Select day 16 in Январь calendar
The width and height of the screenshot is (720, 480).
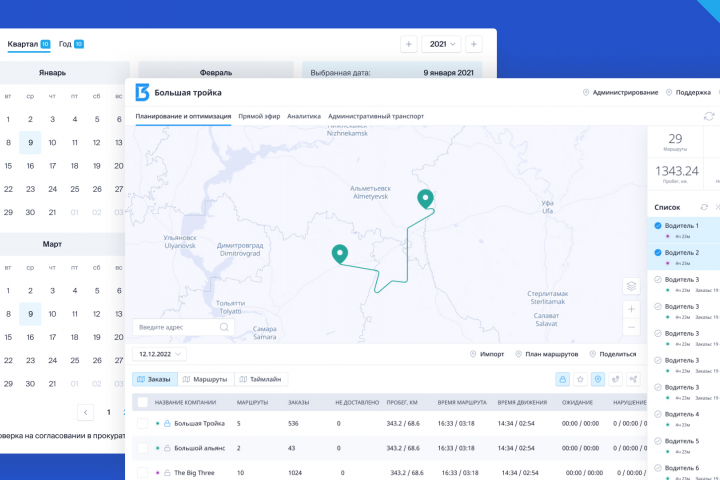(x=30, y=166)
